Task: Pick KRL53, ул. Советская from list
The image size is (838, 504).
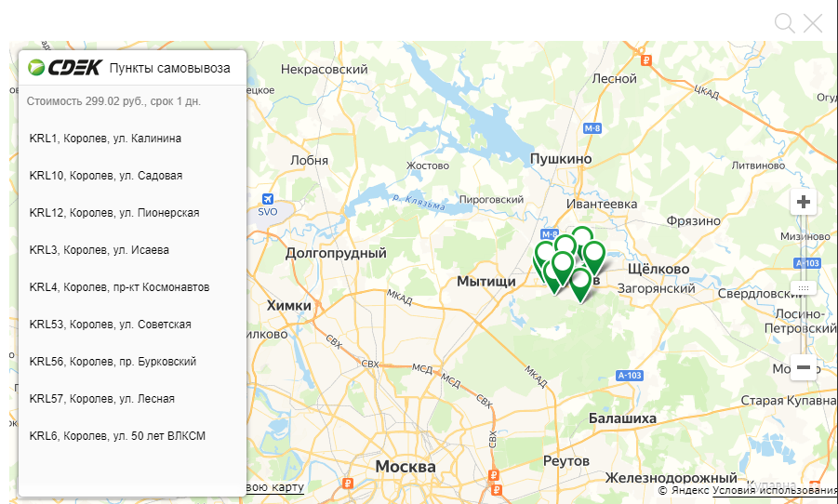Action: [133, 325]
